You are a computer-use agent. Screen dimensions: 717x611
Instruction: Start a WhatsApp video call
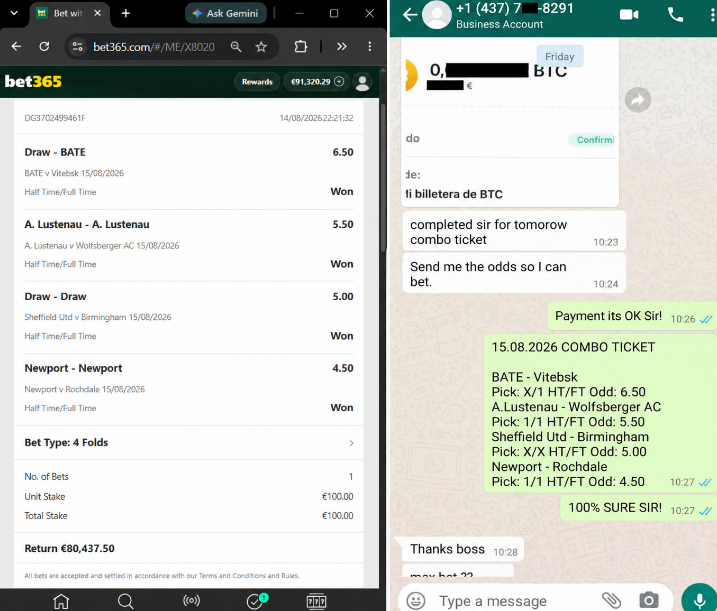click(629, 15)
